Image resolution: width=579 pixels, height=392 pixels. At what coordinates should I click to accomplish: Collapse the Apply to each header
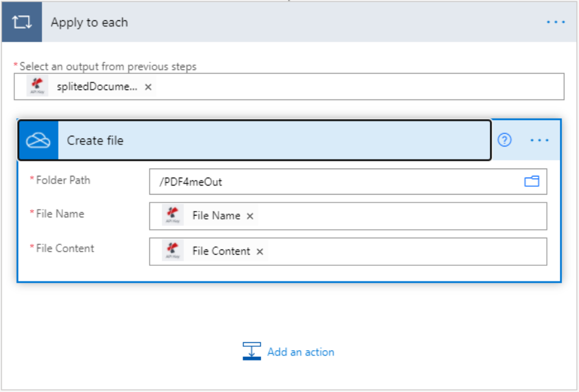[x=283, y=23]
